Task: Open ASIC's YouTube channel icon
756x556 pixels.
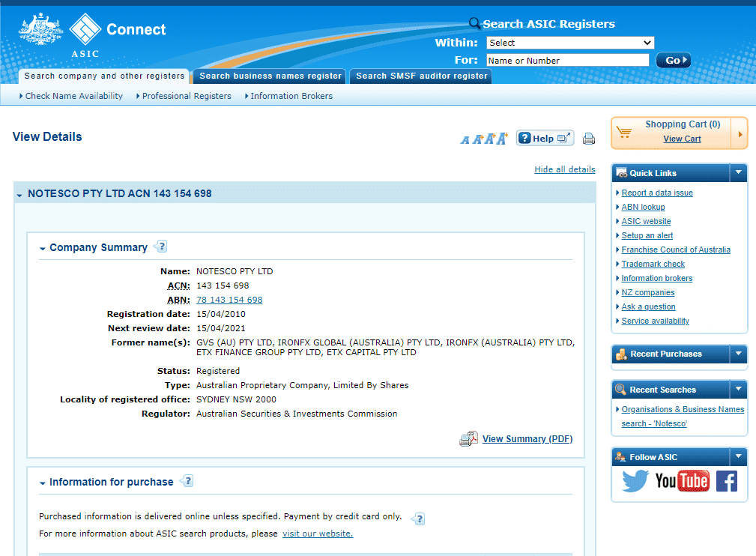Action: [x=683, y=482]
